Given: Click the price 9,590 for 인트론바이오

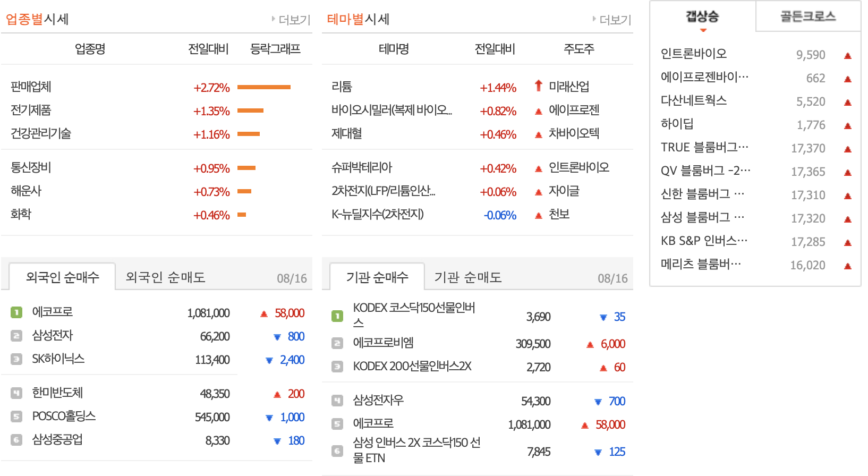Looking at the screenshot, I should click(x=811, y=55).
